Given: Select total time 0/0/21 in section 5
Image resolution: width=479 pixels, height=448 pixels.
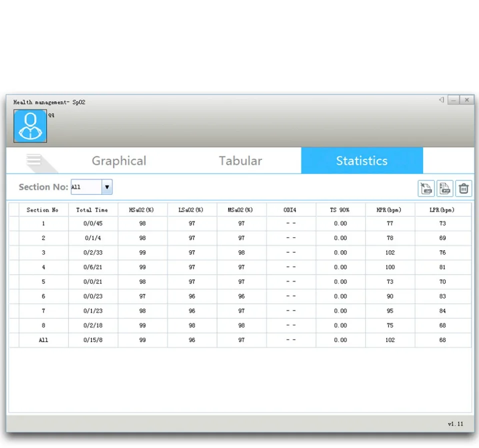Looking at the screenshot, I should [x=93, y=282].
